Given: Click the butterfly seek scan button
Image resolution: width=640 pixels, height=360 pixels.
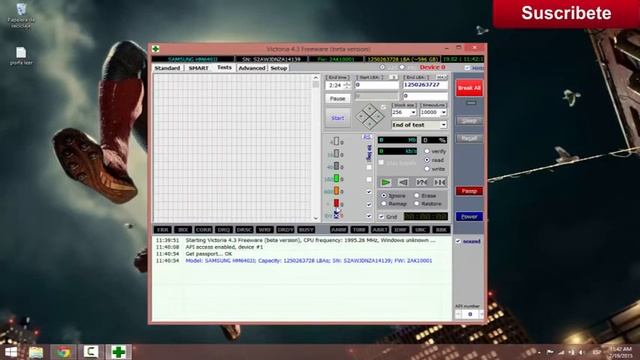Looking at the screenshot, I should (x=440, y=182).
